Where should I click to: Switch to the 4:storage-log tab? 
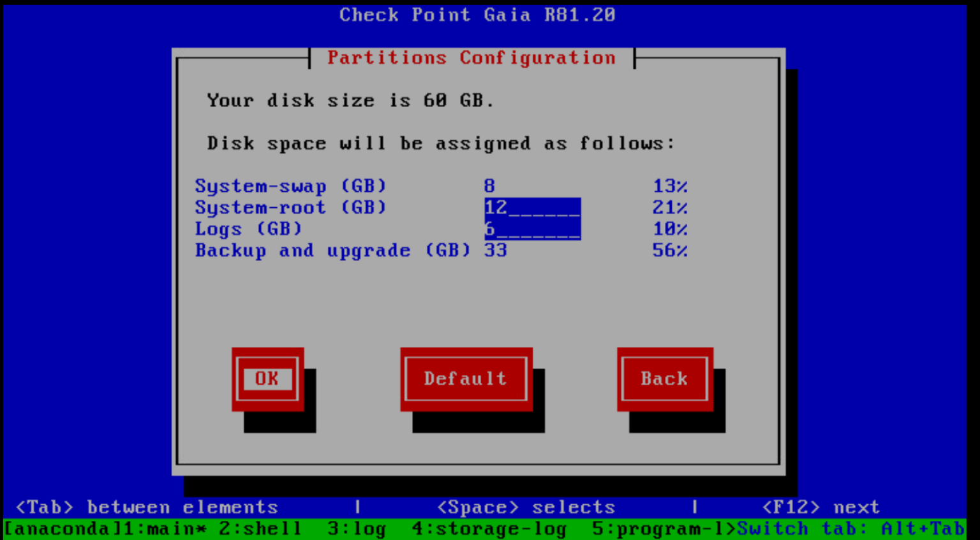[489, 529]
